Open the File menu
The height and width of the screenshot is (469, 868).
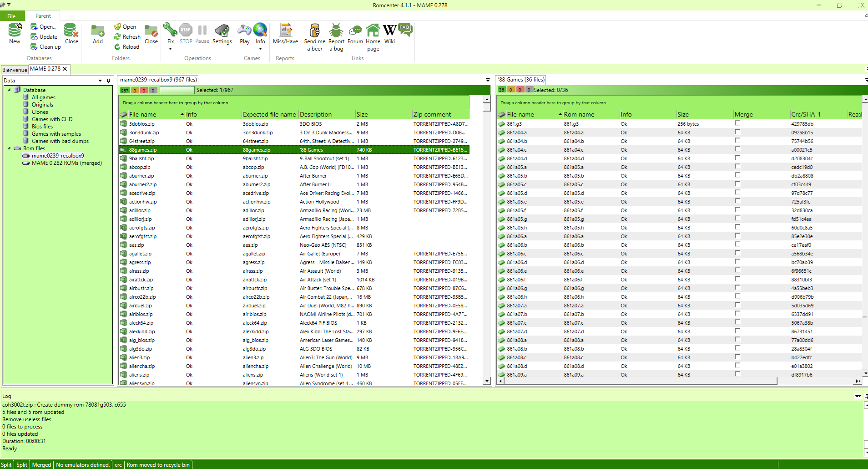tap(11, 16)
